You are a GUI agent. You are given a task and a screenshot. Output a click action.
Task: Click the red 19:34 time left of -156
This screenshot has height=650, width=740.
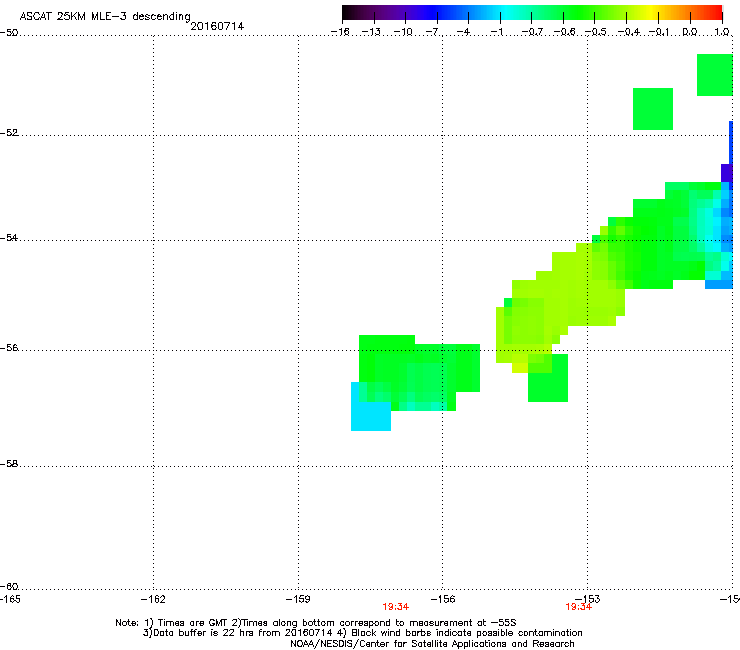[395, 607]
